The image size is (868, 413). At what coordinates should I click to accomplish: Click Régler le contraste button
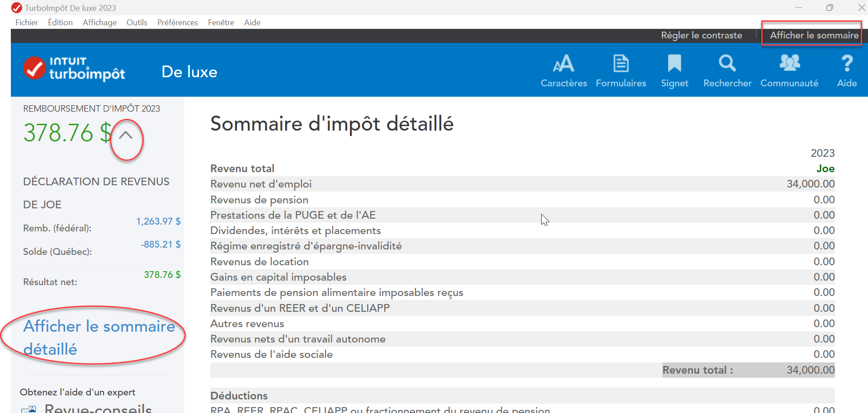[x=702, y=35]
